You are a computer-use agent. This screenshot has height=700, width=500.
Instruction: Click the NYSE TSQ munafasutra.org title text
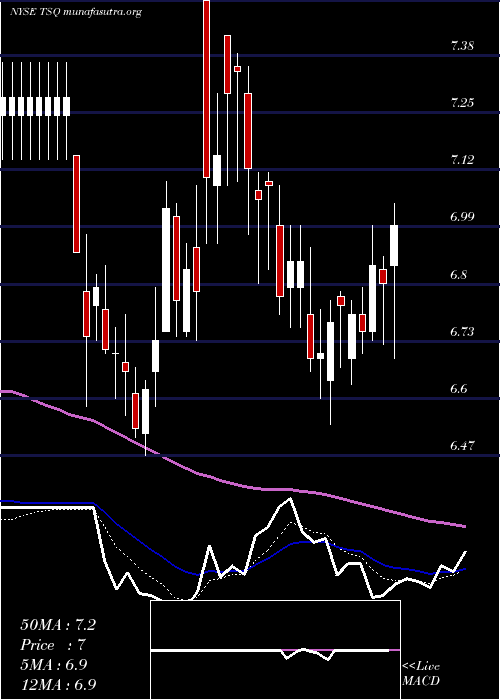coord(75,12)
